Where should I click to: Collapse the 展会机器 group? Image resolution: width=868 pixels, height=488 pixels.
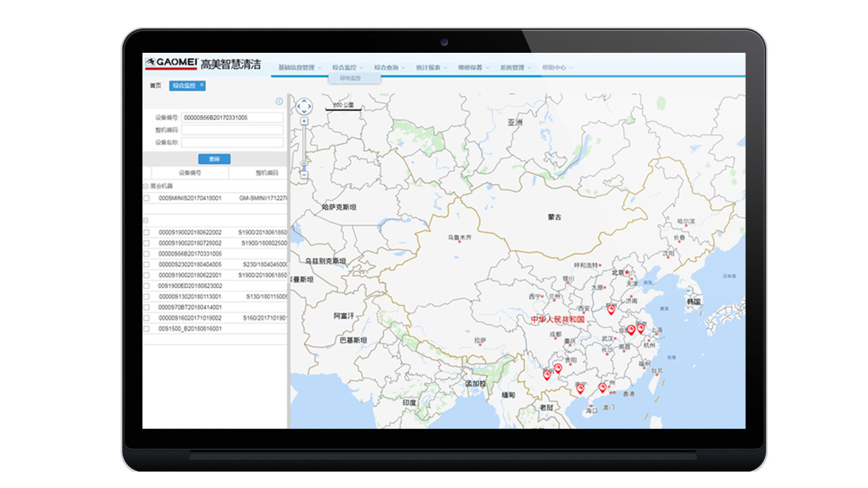145,186
